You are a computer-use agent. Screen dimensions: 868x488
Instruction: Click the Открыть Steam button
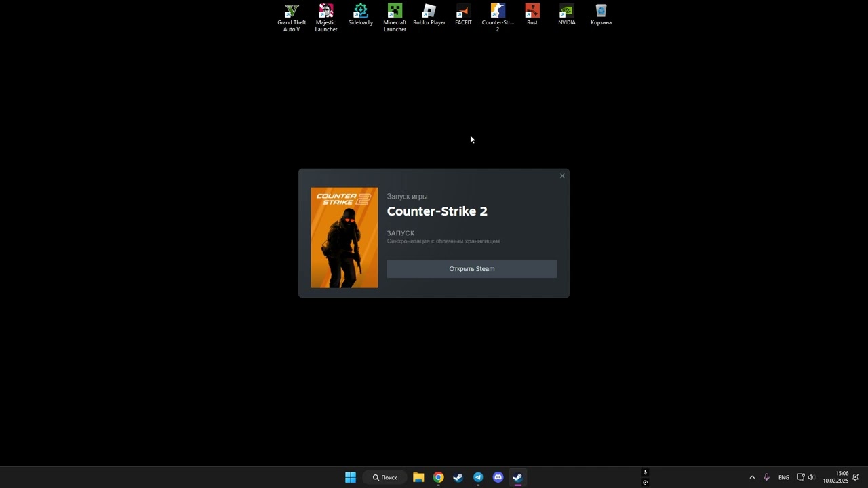[472, 269]
